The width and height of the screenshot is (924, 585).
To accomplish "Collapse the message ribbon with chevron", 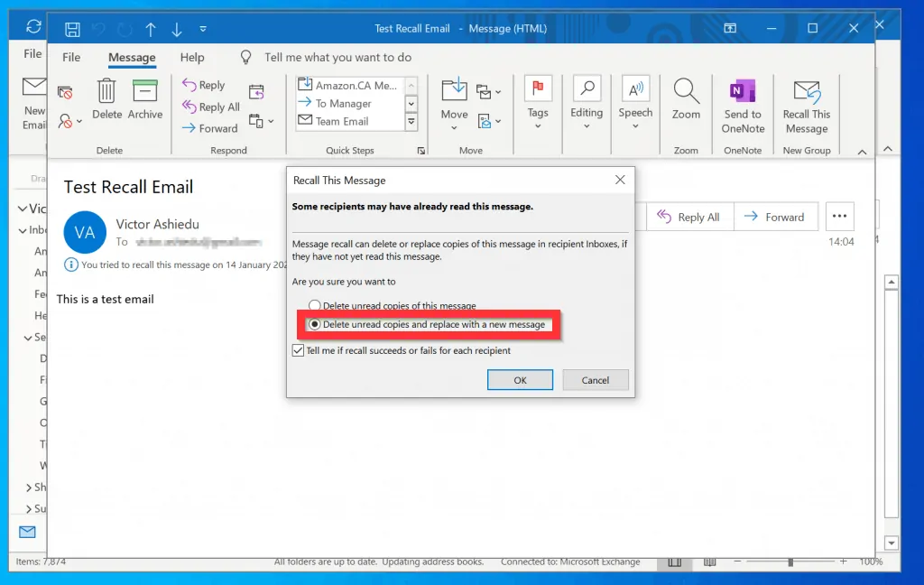I will (862, 153).
